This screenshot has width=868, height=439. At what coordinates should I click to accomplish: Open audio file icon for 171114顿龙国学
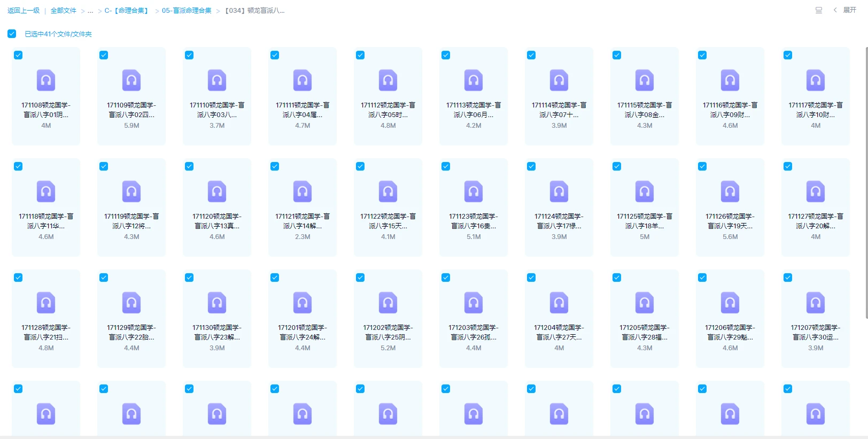coord(559,80)
